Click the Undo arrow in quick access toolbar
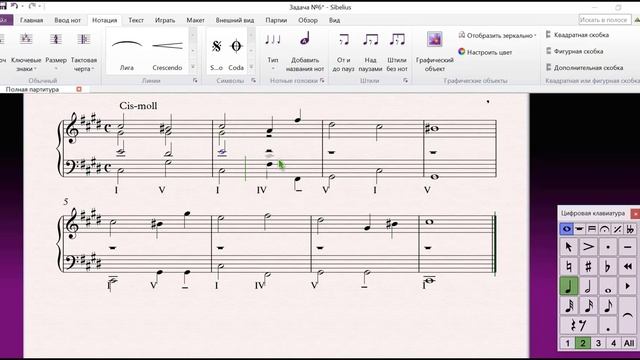Image resolution: width=640 pixels, height=360 pixels. 14,6
